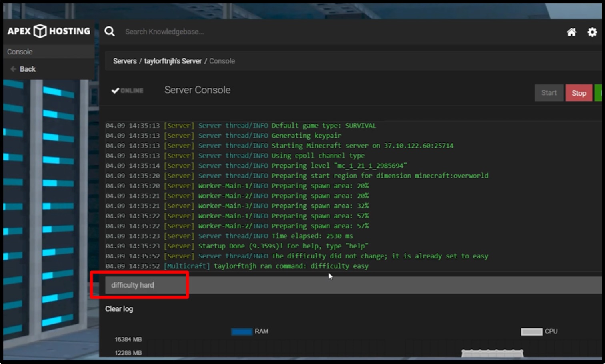605x364 pixels.
Task: Open taylorftnjh's Server breadcrumb link
Action: pos(173,61)
